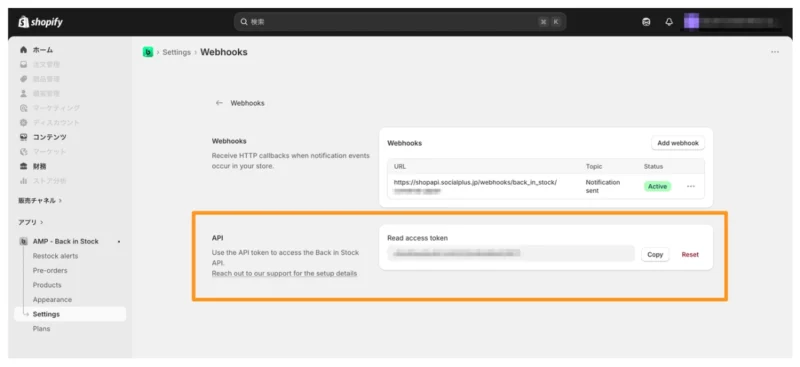Click the purple account avatar
The height and width of the screenshot is (367, 800).
[x=691, y=22]
